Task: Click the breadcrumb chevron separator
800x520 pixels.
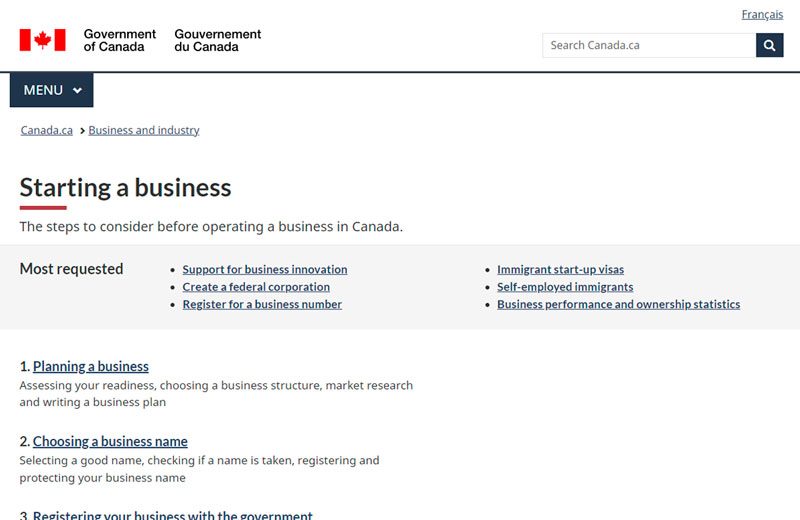Action: pos(82,130)
